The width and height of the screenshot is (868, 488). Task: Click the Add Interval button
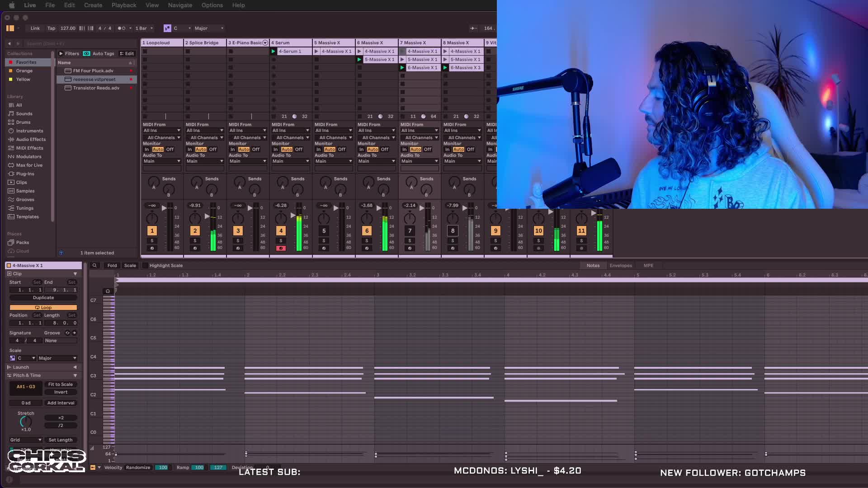coord(61,403)
